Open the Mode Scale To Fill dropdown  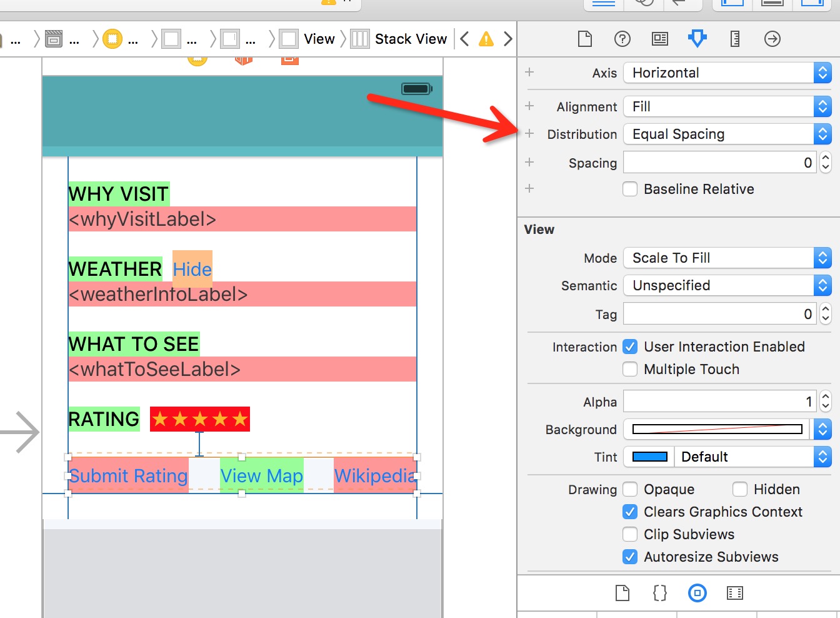(x=727, y=258)
